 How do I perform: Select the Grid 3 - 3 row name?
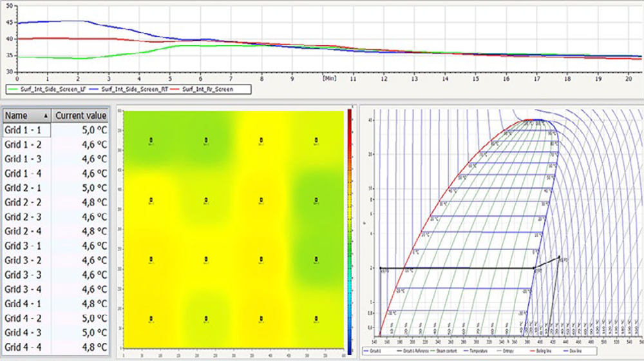23,275
